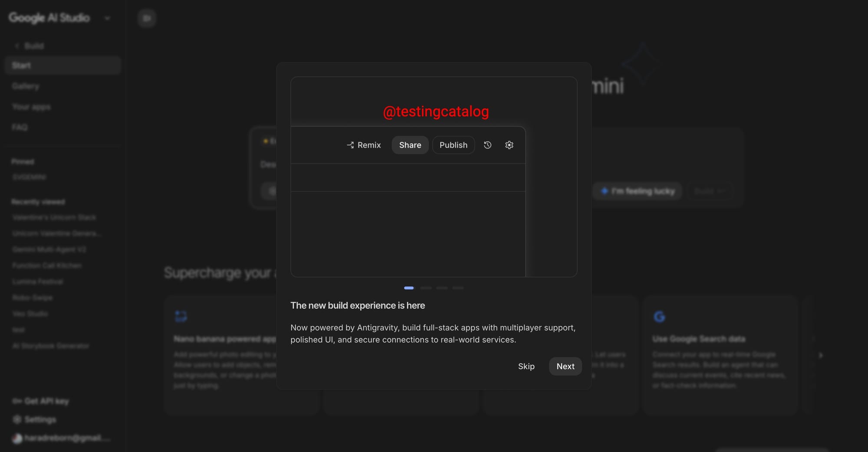
Task: Open version history icon in the preview toolbar
Action: pyautogui.click(x=487, y=145)
